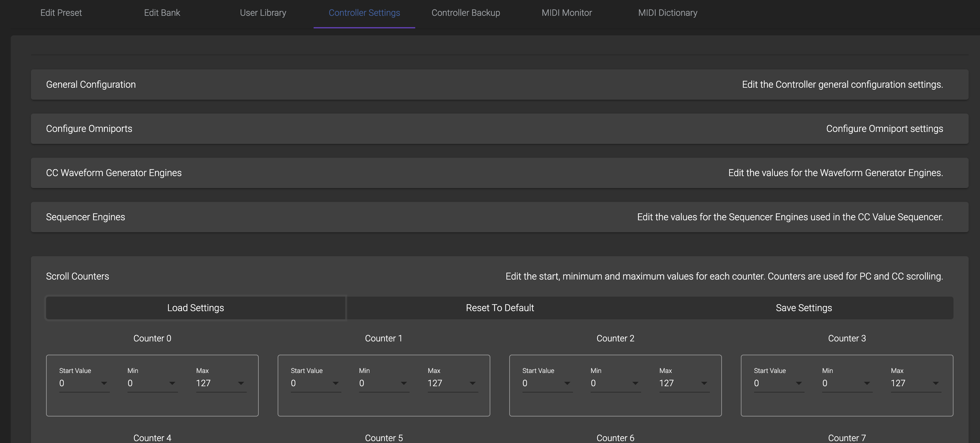Open Counter 3 Start Value dropdown
Viewport: 980px width, 443px height.
(x=779, y=384)
